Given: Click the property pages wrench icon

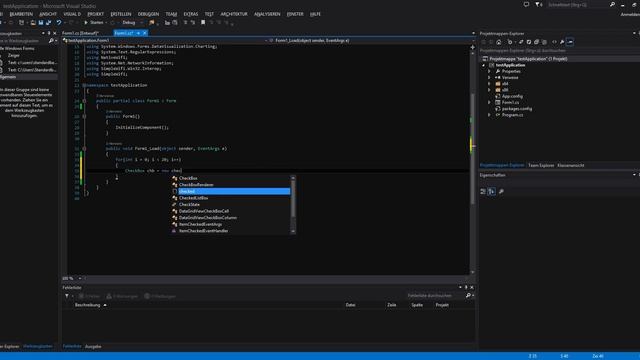Looking at the screenshot, I should 501,191.
